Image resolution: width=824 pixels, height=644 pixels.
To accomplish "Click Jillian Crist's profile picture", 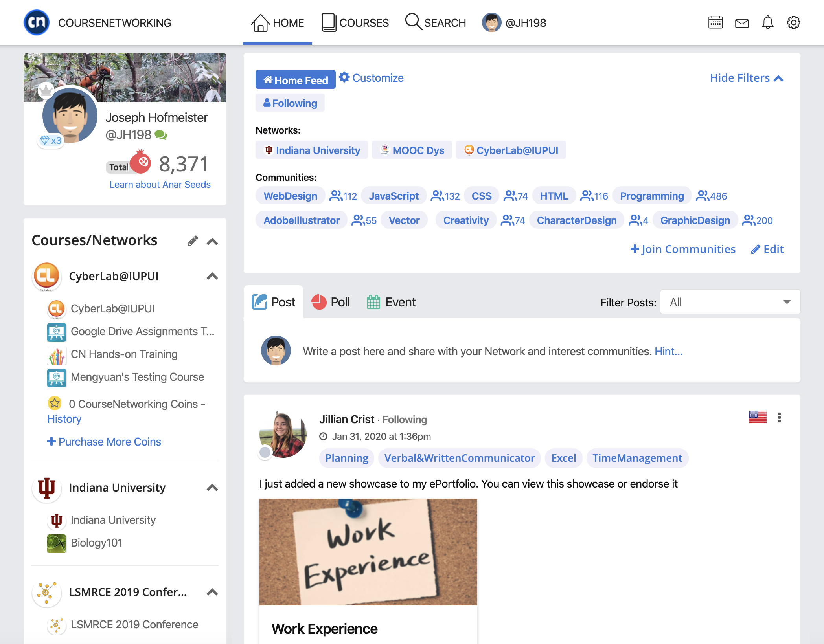I will click(283, 435).
